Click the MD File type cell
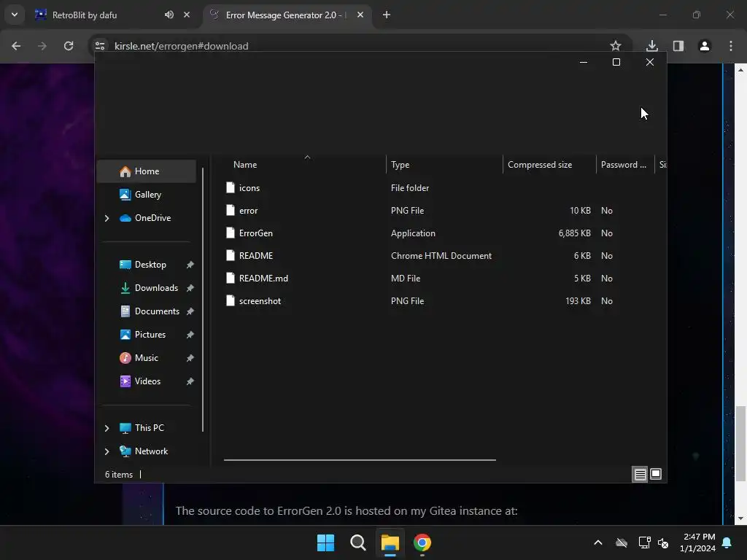 click(x=406, y=278)
